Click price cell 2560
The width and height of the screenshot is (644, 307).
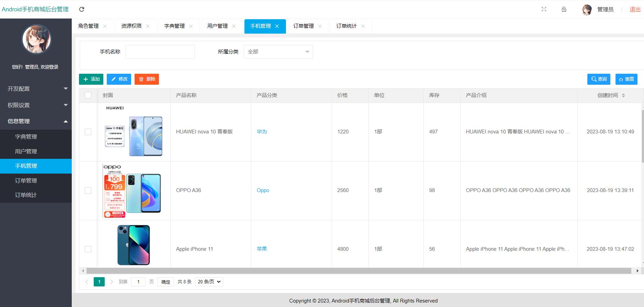343,190
